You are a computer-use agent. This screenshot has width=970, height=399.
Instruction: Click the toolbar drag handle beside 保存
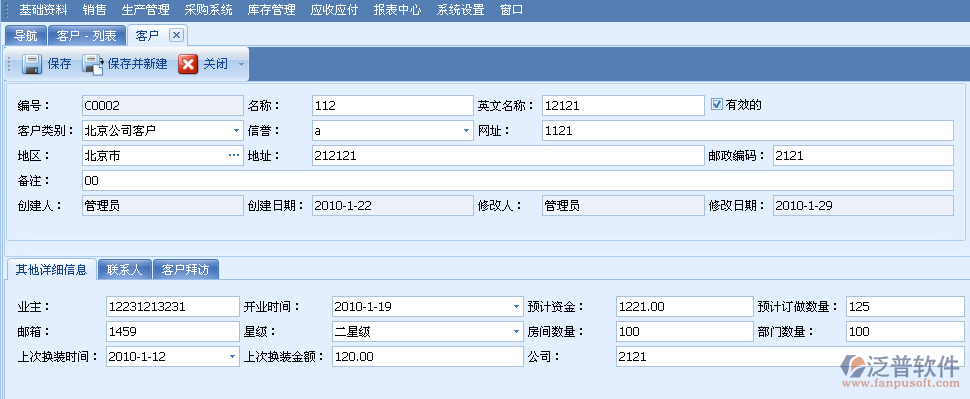(x=9, y=64)
